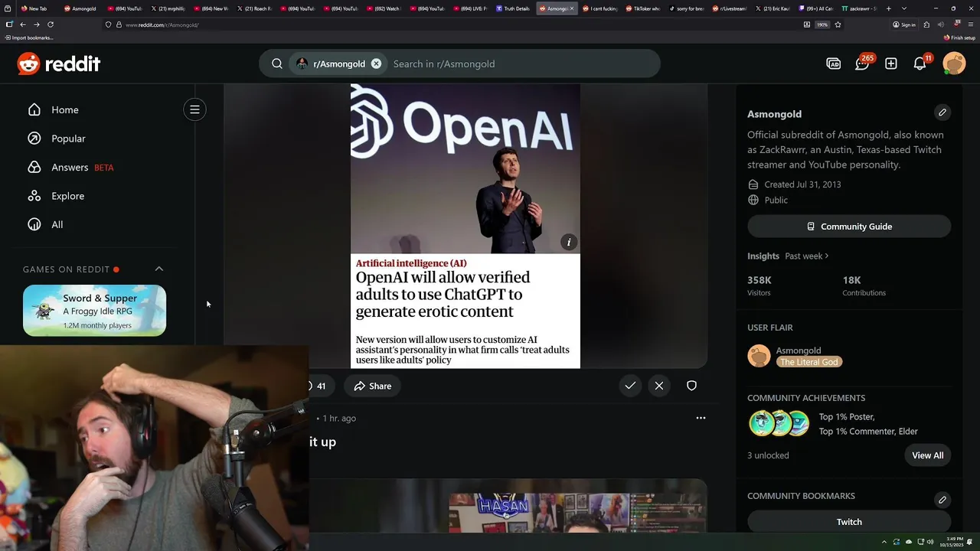View All community achievements

point(928,455)
